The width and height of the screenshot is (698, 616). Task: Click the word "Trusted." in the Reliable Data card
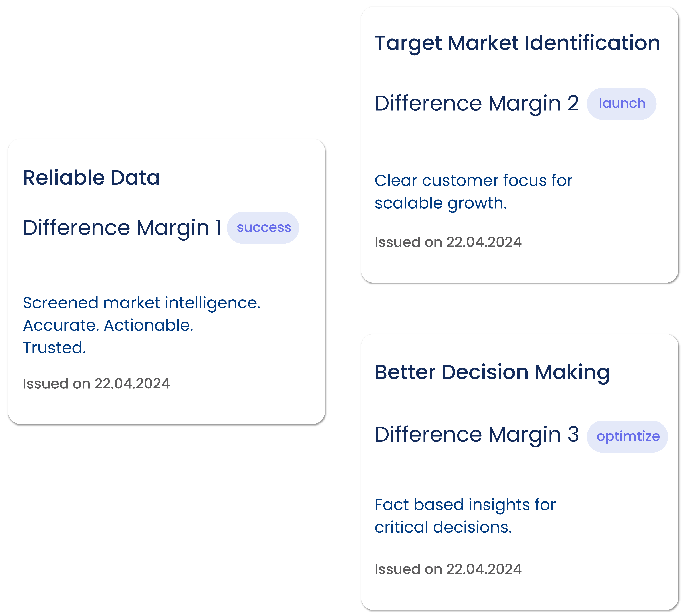[x=54, y=348]
